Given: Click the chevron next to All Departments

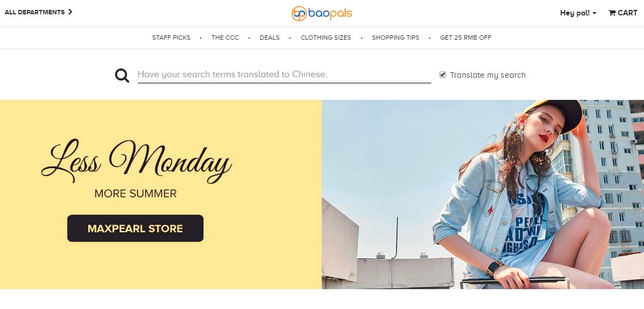Looking at the screenshot, I should click(x=70, y=12).
